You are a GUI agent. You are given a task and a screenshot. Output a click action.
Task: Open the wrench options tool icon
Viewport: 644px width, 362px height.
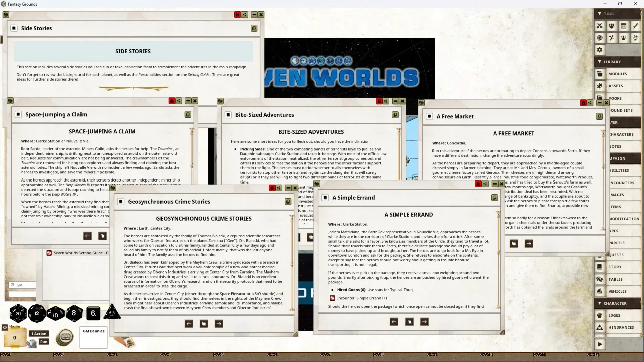[635, 26]
